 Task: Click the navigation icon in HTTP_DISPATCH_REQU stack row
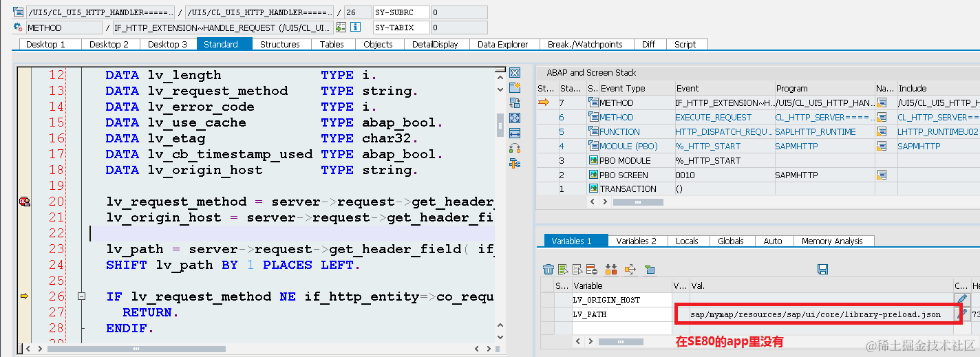882,131
